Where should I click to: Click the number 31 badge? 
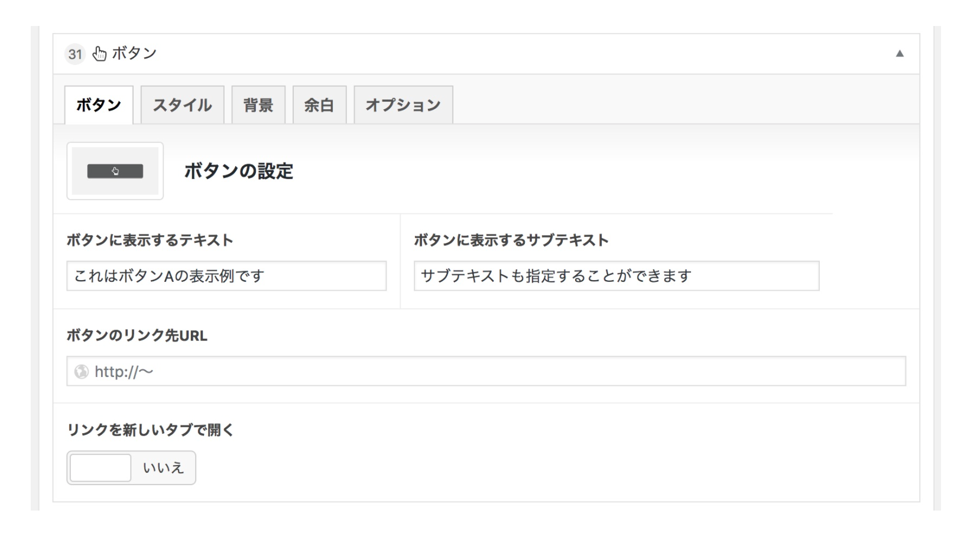coord(75,54)
